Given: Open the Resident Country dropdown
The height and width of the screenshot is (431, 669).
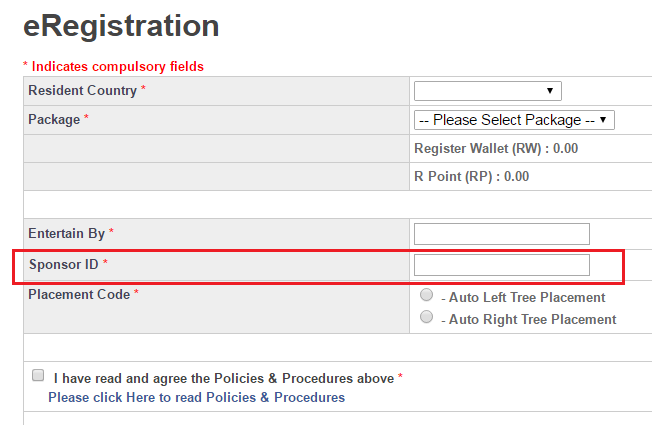Looking at the screenshot, I should pos(488,91).
